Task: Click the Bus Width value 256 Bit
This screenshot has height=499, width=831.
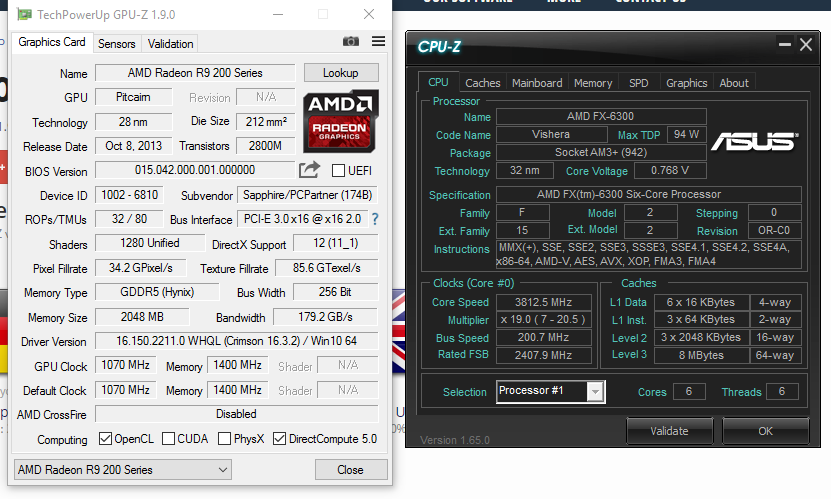Action: click(335, 292)
